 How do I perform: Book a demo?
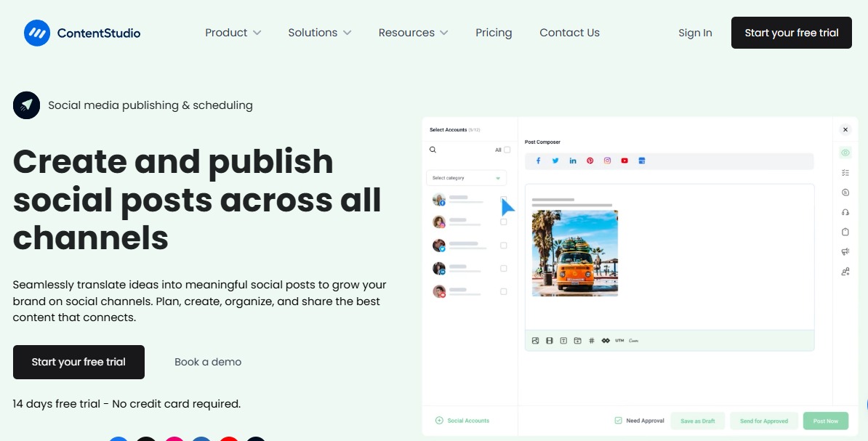tap(208, 362)
